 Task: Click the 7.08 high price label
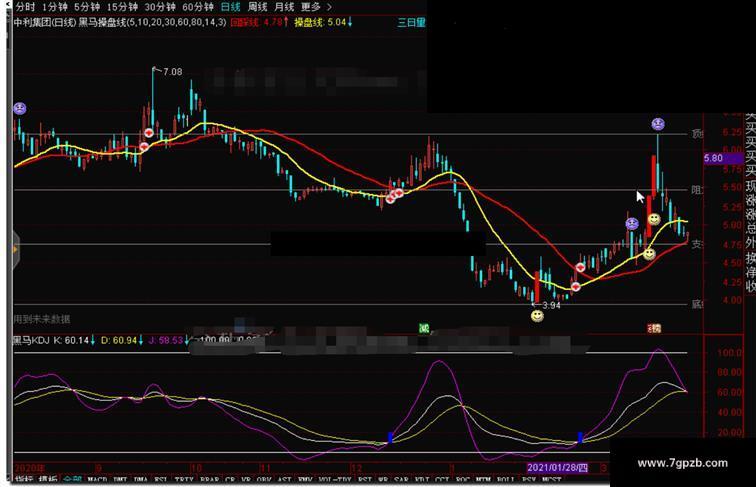(x=173, y=72)
